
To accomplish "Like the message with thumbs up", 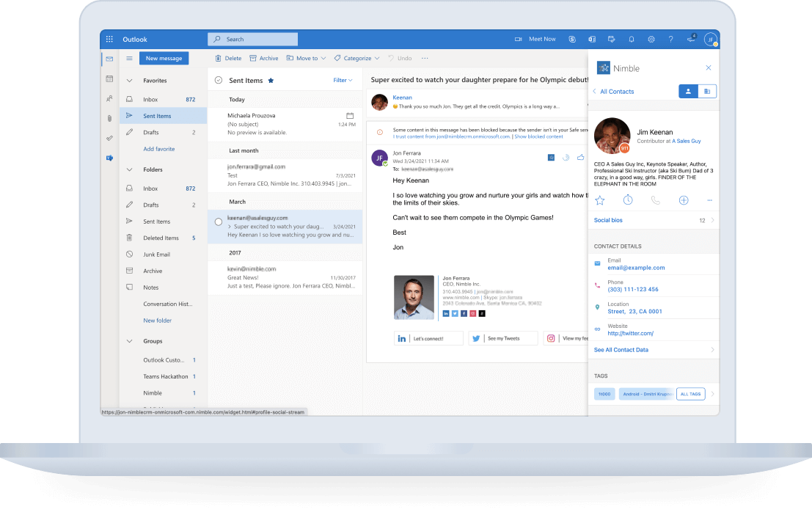I will click(580, 158).
